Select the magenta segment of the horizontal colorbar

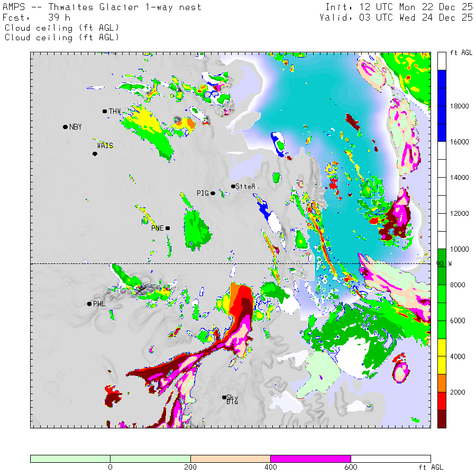(x=310, y=459)
